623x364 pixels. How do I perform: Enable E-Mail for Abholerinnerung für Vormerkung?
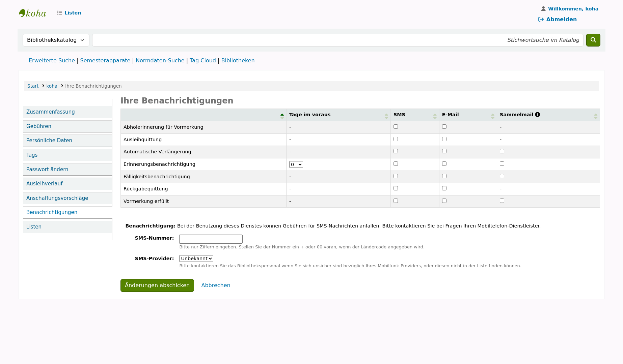(x=444, y=127)
